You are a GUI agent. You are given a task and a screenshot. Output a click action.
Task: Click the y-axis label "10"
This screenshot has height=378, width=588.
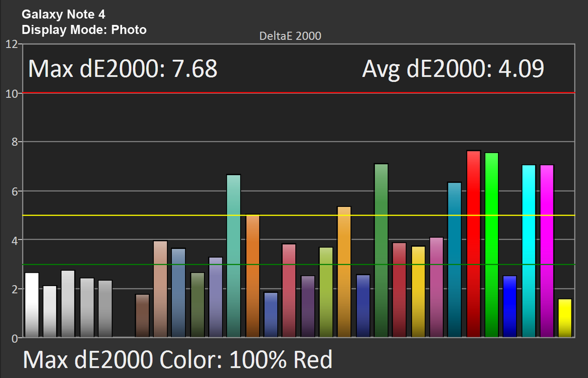click(x=11, y=93)
